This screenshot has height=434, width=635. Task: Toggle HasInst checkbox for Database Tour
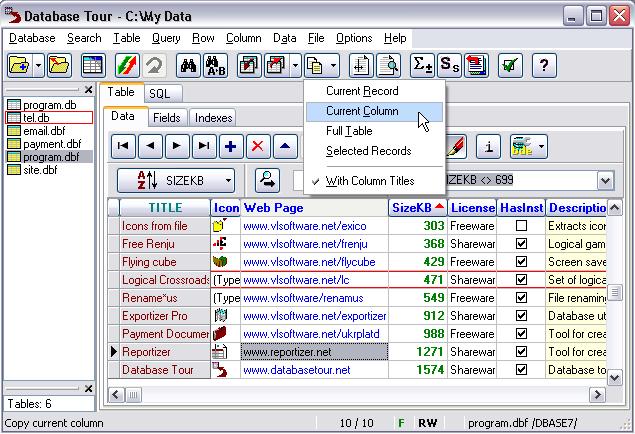pos(521,370)
